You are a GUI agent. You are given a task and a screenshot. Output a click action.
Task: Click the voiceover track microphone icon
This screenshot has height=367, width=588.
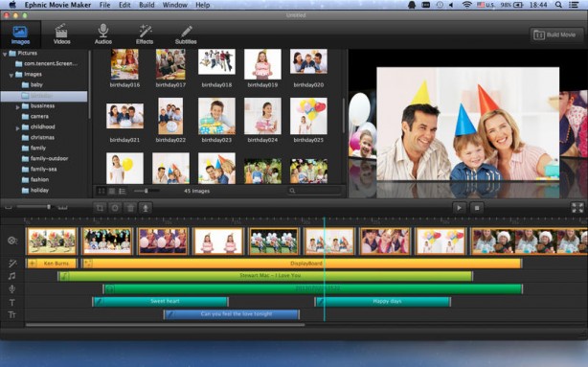[x=12, y=289]
